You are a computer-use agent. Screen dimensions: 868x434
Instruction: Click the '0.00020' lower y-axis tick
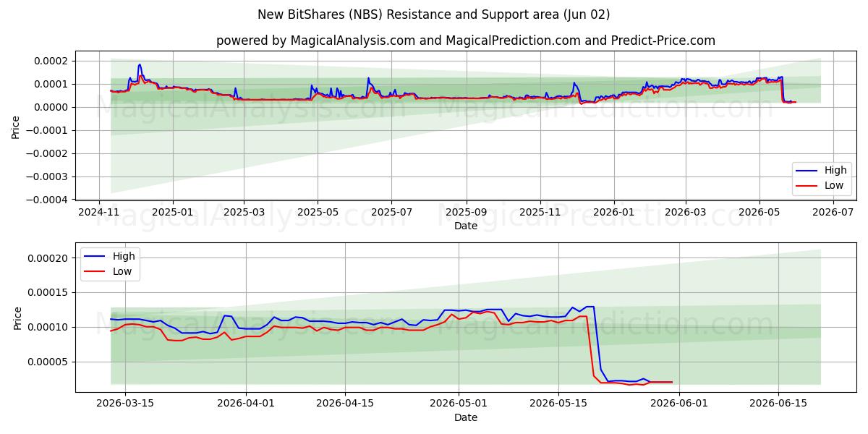coord(49,258)
